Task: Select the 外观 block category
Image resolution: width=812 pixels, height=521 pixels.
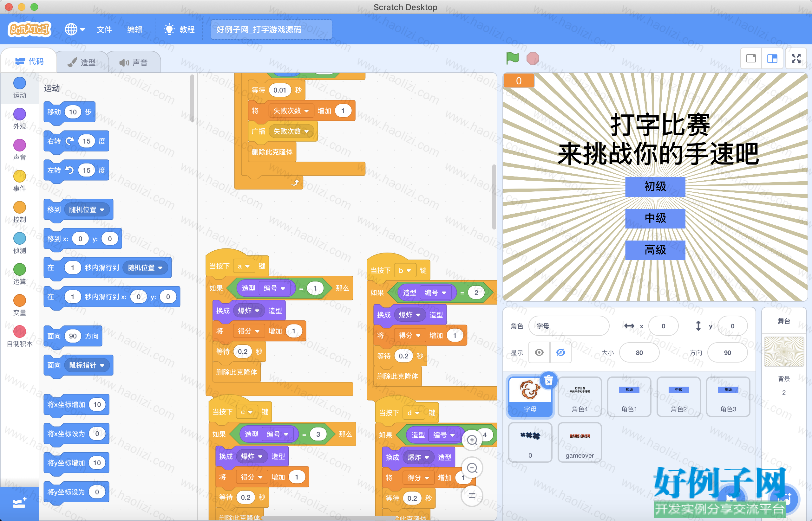Action: pos(20,119)
